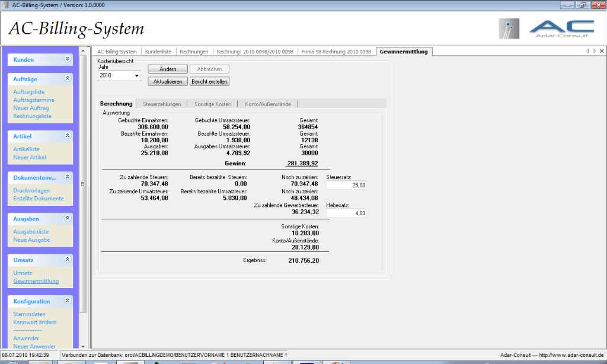Collapse the Dokumentenv... sidebar section
The image size is (607, 364).
click(68, 177)
